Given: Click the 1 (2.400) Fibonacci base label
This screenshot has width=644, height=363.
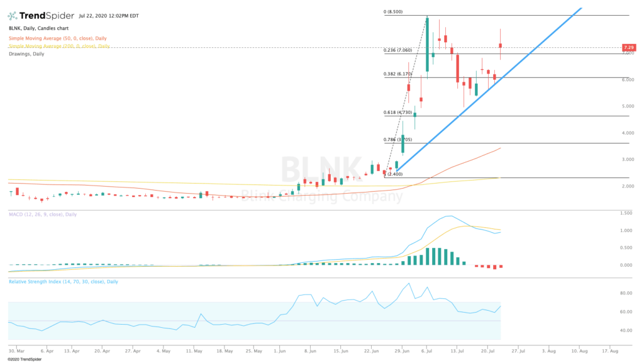Looking at the screenshot, I should tap(394, 174).
